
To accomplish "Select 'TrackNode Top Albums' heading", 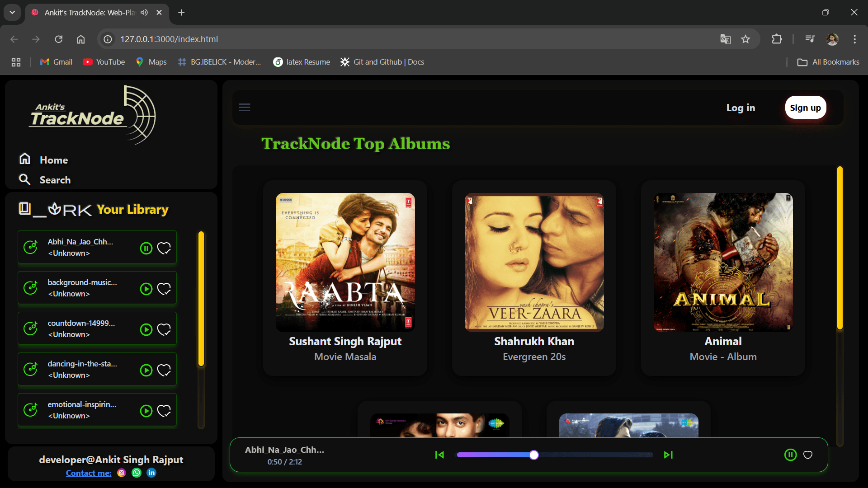I will [x=356, y=144].
